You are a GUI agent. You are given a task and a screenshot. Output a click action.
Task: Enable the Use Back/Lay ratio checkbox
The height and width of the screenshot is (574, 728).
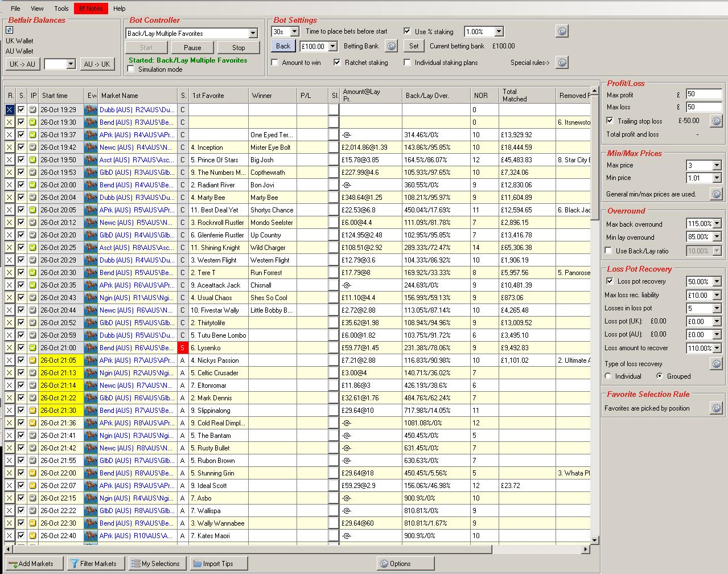coord(608,251)
